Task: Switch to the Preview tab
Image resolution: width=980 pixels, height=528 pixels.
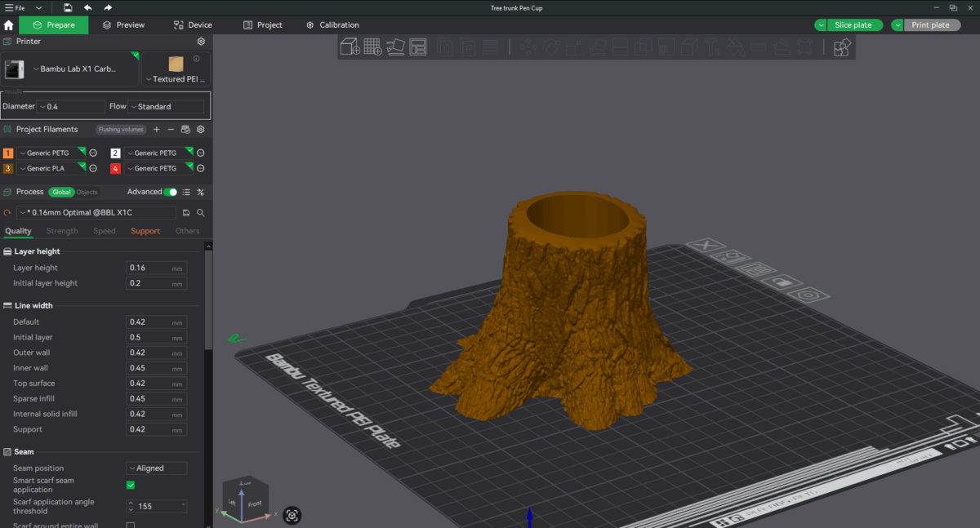Action: [x=123, y=25]
